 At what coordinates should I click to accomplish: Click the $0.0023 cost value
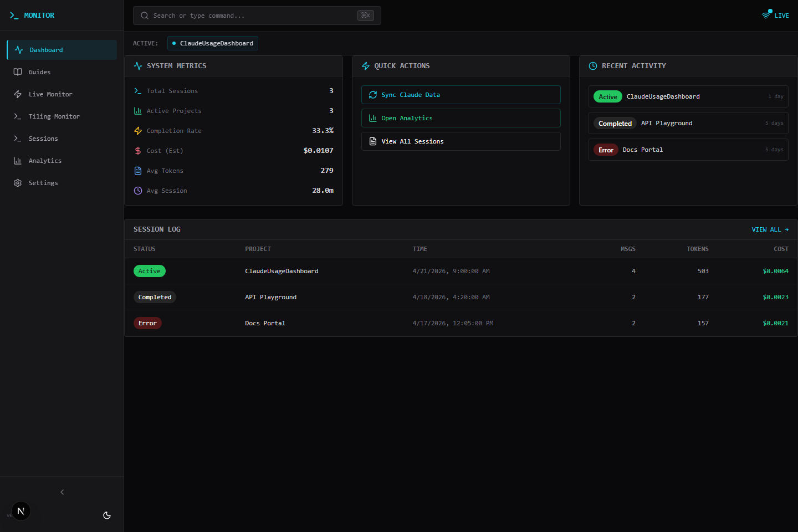775,297
